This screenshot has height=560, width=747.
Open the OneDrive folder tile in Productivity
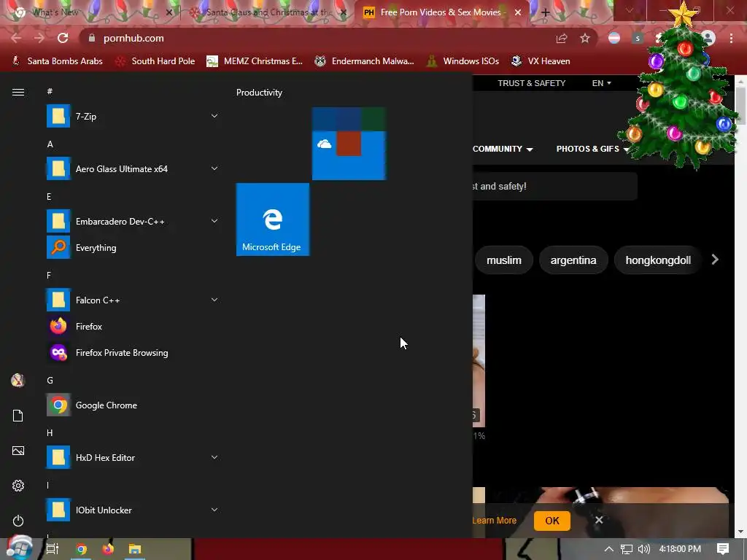349,144
